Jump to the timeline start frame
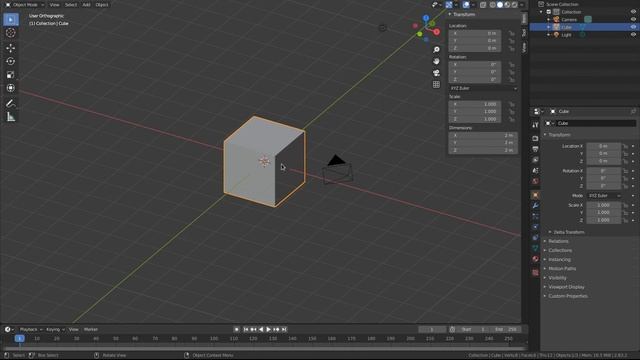640x360 pixels. tap(246, 329)
